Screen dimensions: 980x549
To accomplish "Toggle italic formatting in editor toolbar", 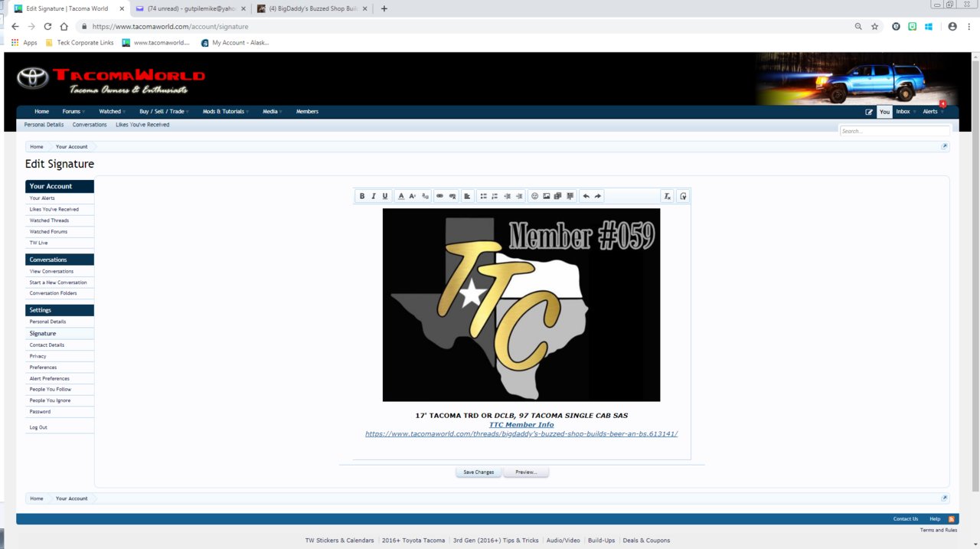I will click(374, 196).
